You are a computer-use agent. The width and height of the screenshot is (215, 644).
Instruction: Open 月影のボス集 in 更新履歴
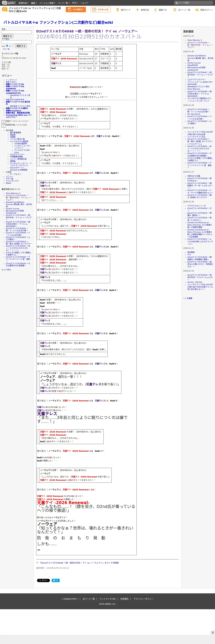pos(194,176)
